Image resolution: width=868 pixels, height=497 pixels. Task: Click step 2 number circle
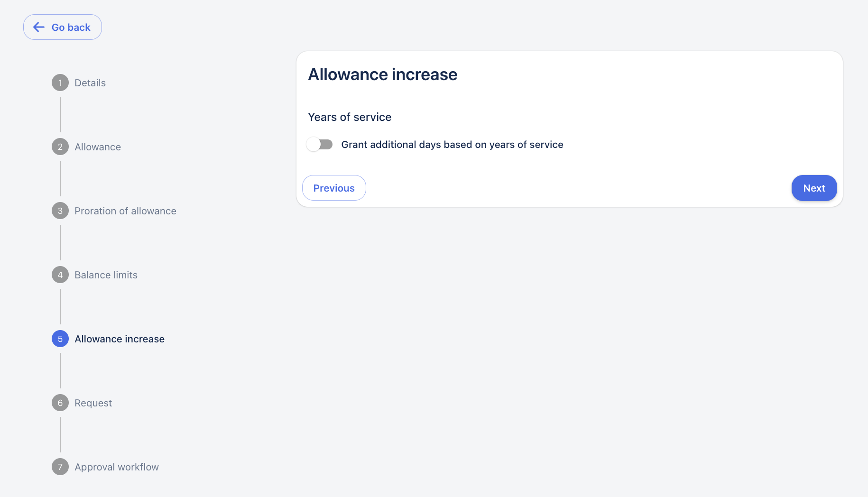pos(60,147)
